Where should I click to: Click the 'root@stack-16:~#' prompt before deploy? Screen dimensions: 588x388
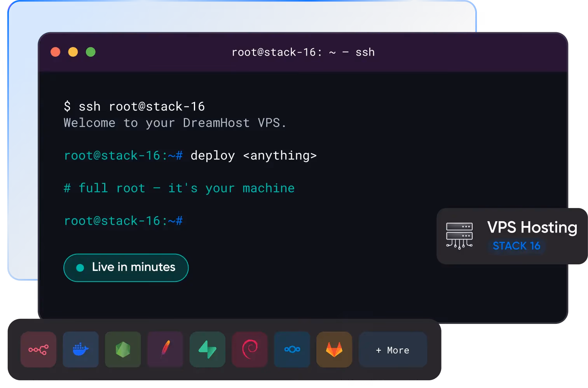click(x=123, y=156)
